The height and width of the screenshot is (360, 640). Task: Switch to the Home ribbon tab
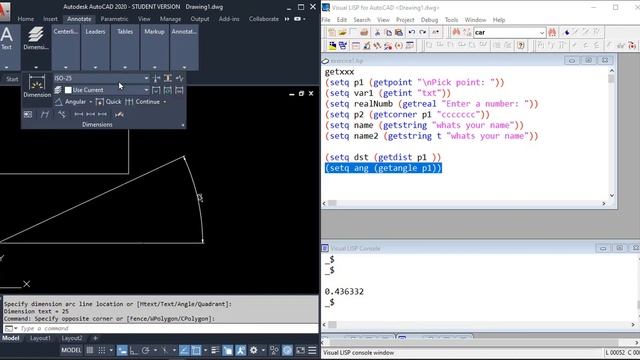26,19
